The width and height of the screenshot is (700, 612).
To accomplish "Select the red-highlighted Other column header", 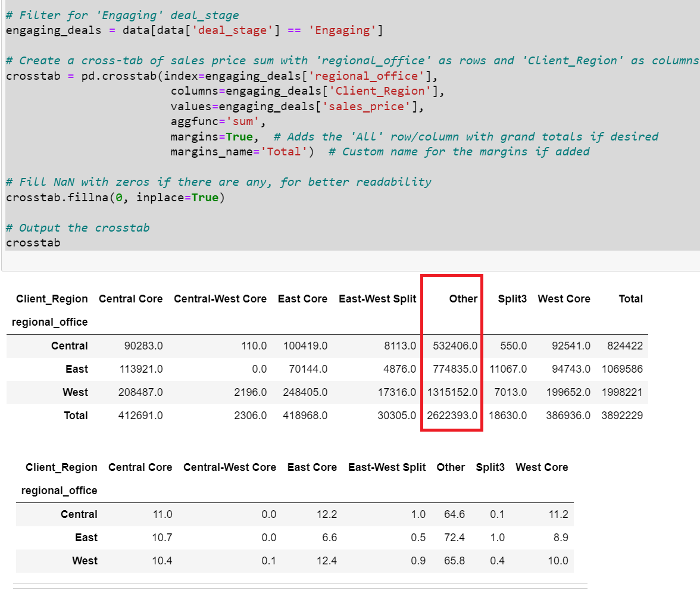I will point(463,299).
